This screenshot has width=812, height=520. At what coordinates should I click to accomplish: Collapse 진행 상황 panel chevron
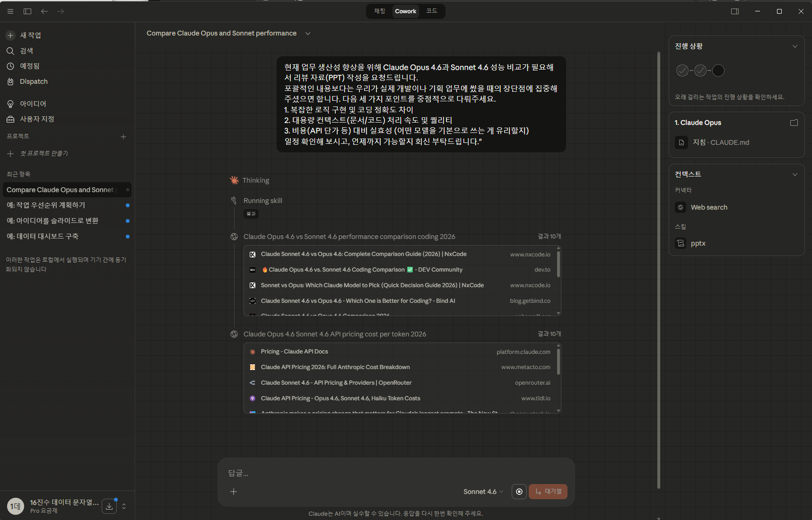pos(795,46)
